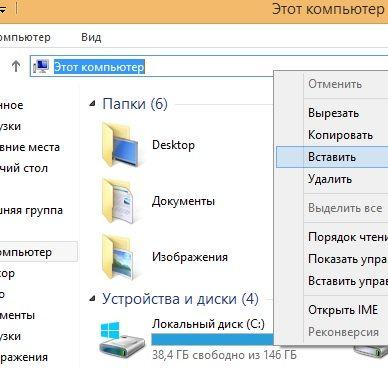Screen dimensions: 388x368
Task: Click the address bar text Этот компьютер
Action: (99, 67)
